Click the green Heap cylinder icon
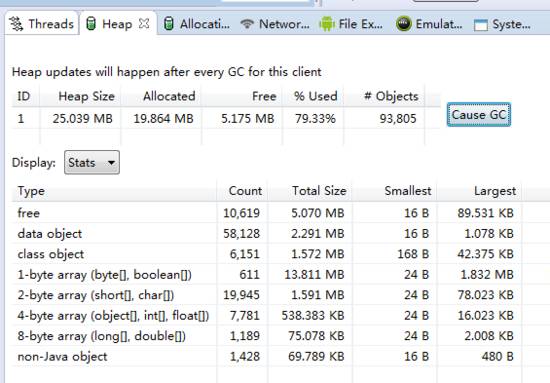 (x=91, y=24)
